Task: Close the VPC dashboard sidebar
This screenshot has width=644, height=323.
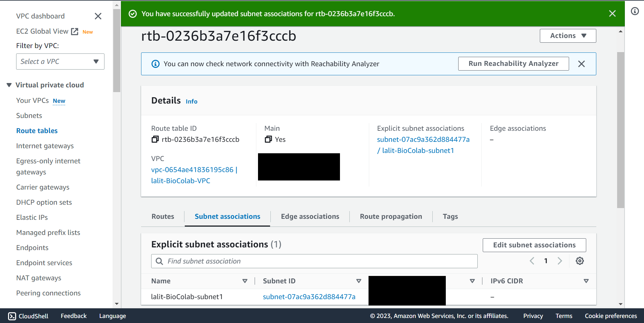Action: (98, 16)
